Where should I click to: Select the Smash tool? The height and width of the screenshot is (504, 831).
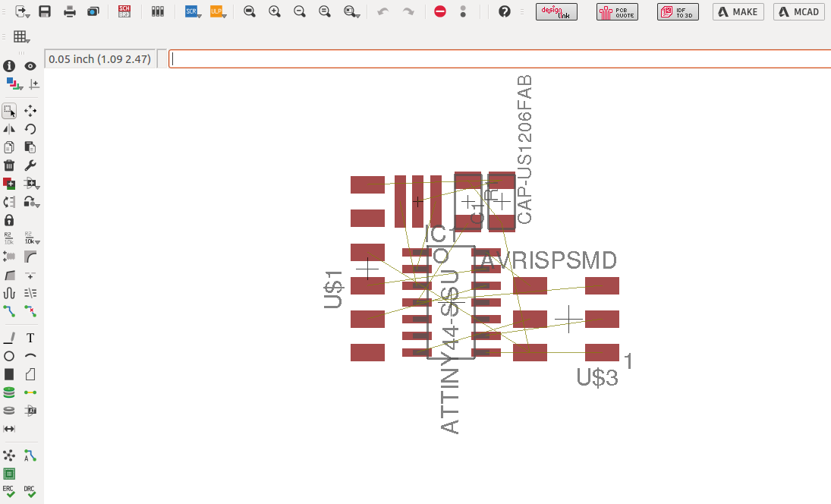coord(9,257)
